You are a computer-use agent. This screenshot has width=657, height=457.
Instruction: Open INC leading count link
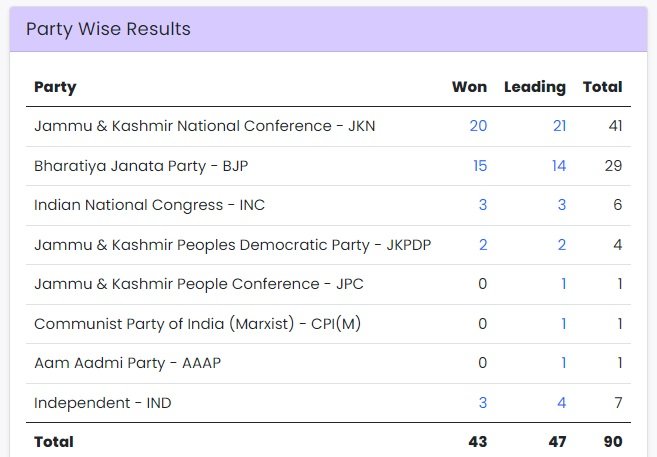(562, 204)
